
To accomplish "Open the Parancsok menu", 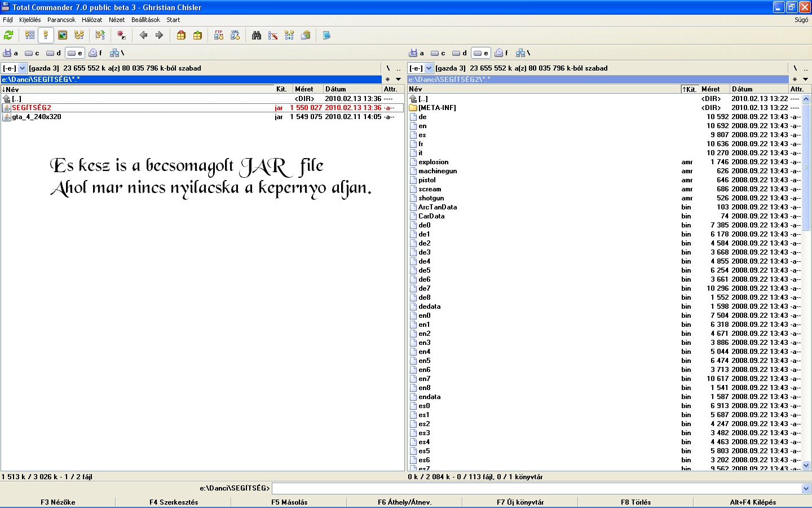I will coord(61,20).
